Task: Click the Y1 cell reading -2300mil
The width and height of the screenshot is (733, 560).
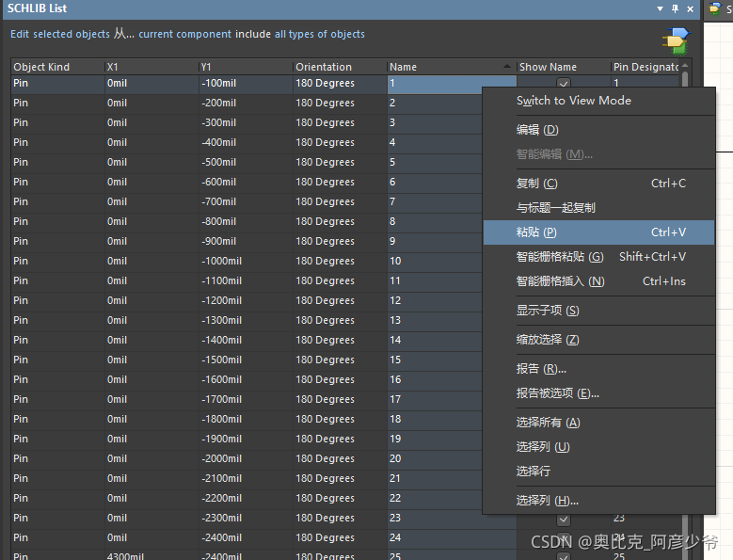Action: pos(247,518)
